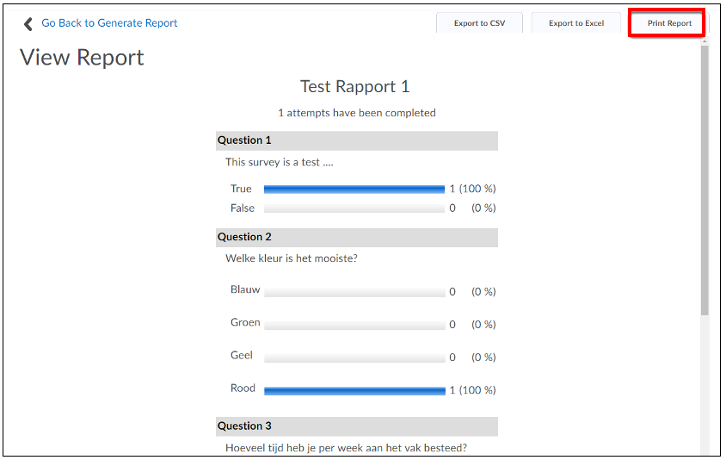Click the Test Rapport 1 title
Image resolution: width=726 pixels, height=460 pixels.
(x=355, y=87)
